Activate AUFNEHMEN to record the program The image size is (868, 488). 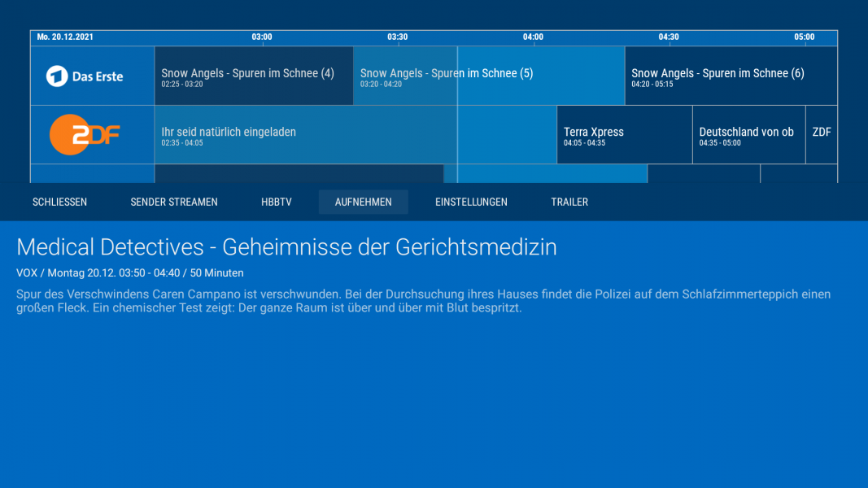[x=363, y=202]
